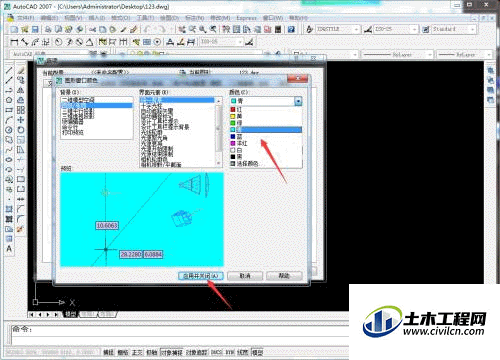Click the Pan realtime icon
The height and width of the screenshot is (360, 500).
click(x=182, y=29)
